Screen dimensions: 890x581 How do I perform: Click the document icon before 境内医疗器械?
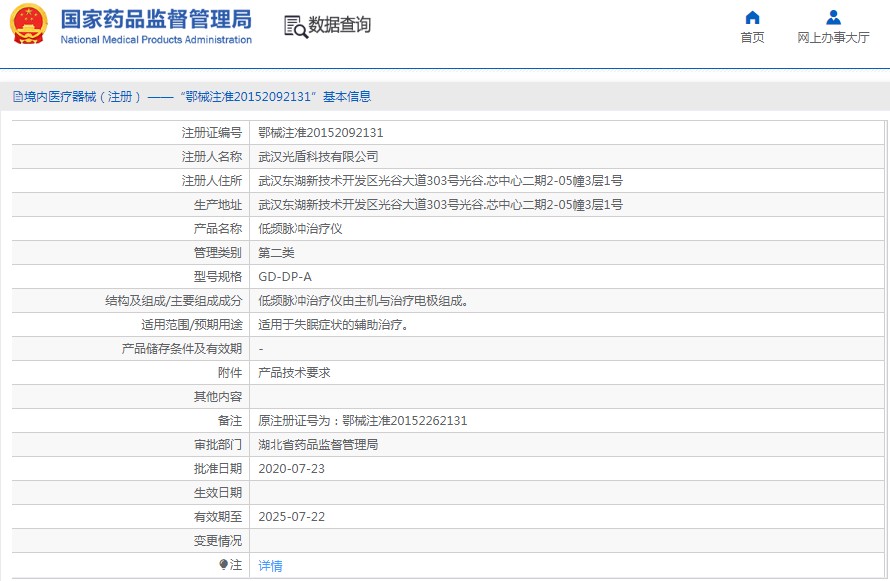point(17,97)
